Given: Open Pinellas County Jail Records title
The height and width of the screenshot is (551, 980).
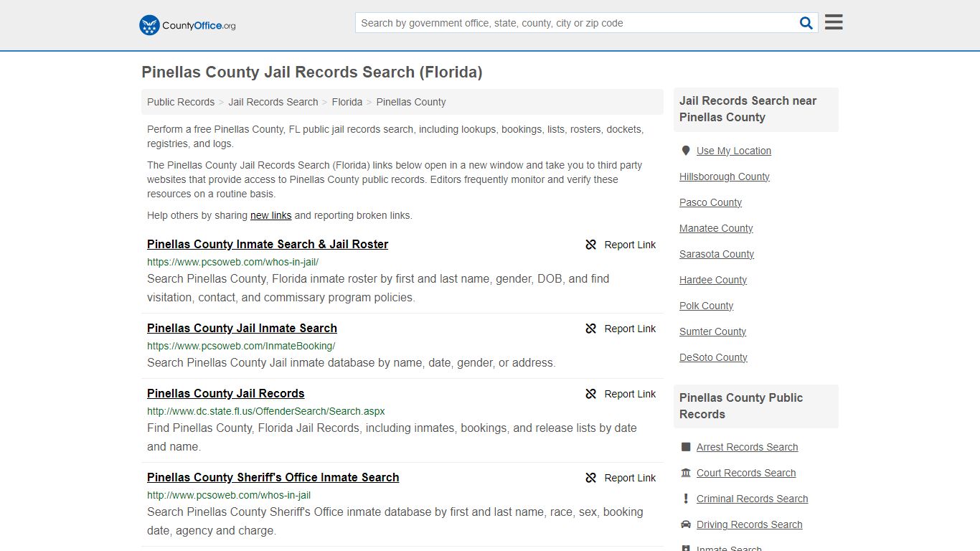Looking at the screenshot, I should (x=226, y=393).
